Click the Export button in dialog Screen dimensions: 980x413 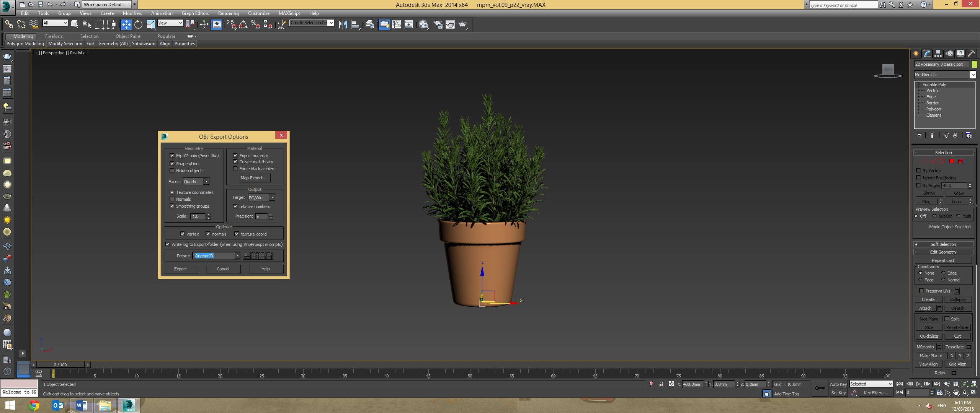click(x=180, y=269)
